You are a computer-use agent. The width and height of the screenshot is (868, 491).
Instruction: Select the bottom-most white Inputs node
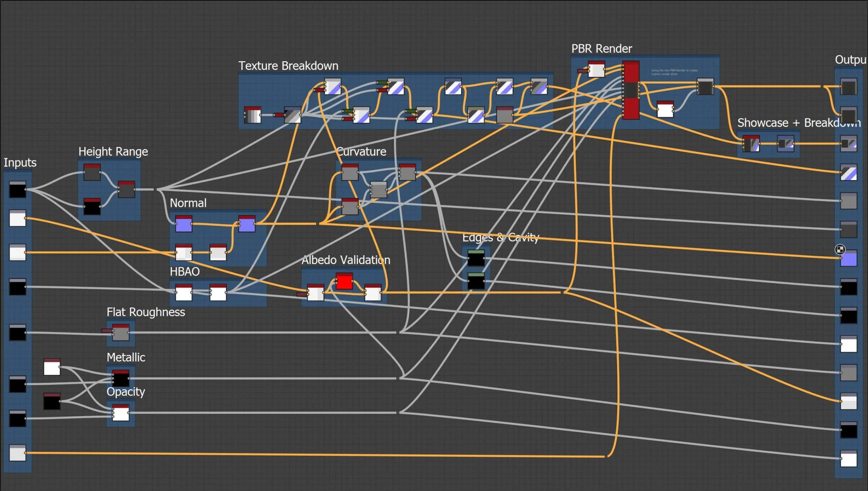click(x=18, y=452)
